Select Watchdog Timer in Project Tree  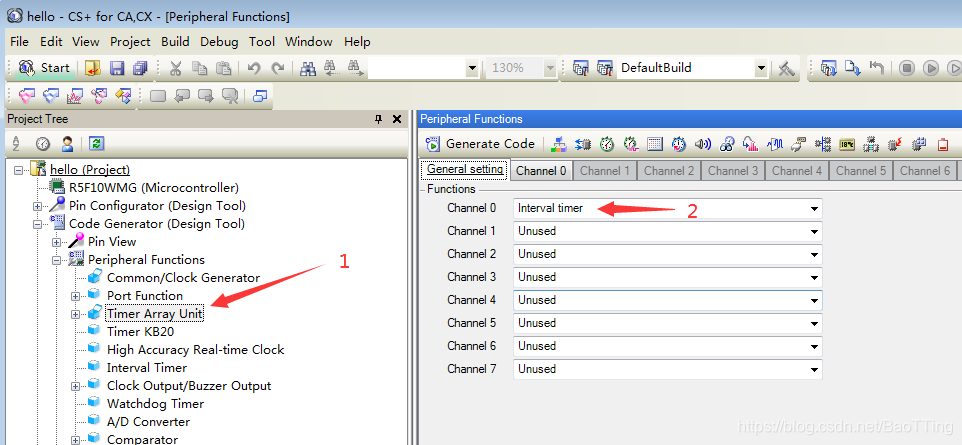click(x=155, y=404)
